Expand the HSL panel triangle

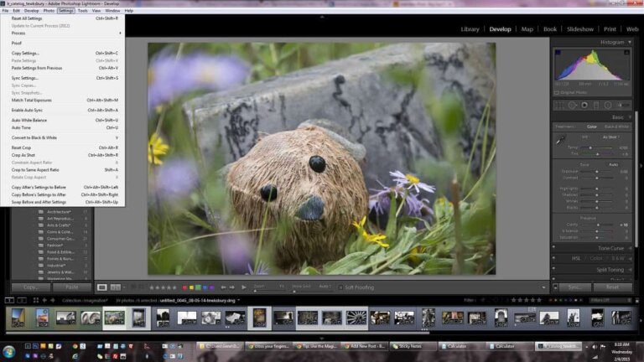click(630, 259)
